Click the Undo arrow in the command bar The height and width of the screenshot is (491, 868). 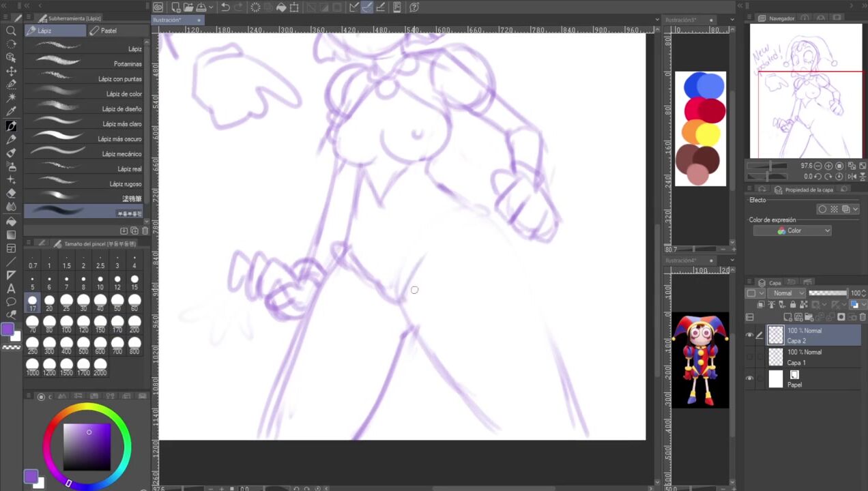click(x=225, y=8)
